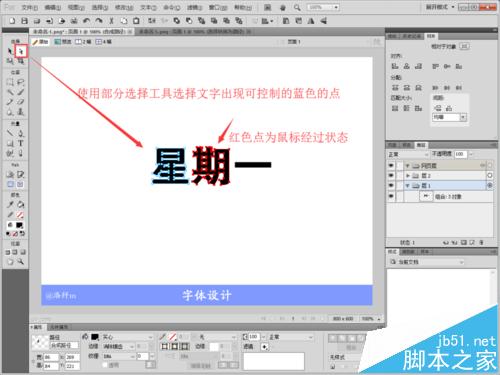
Task: Click the 4幅 (4-Up) view button
Action: point(104,42)
